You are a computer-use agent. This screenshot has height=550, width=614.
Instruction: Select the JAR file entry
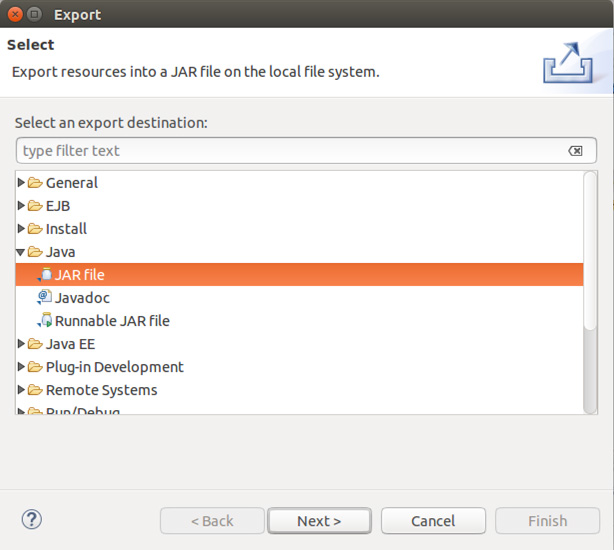coord(299,274)
